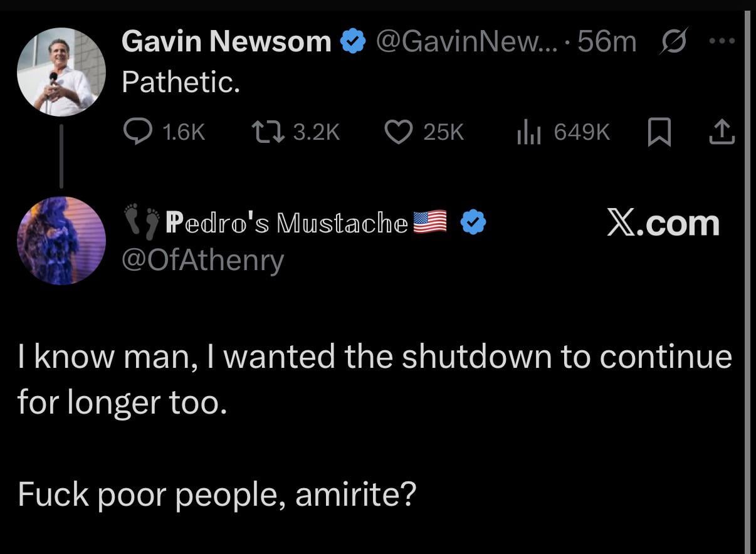756x554 pixels.
Task: Click the Grok slashed-circle icon
Action: point(672,41)
